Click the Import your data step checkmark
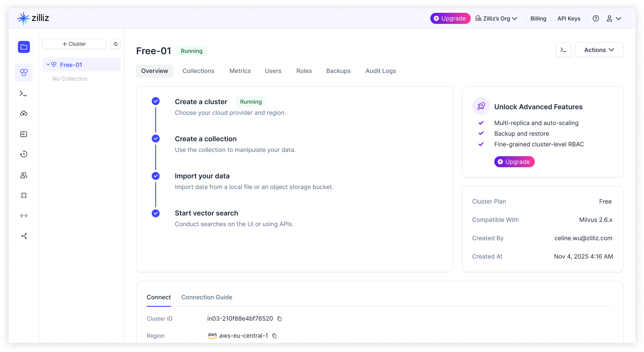Screen dimensions: 644x352 pyautogui.click(x=156, y=176)
